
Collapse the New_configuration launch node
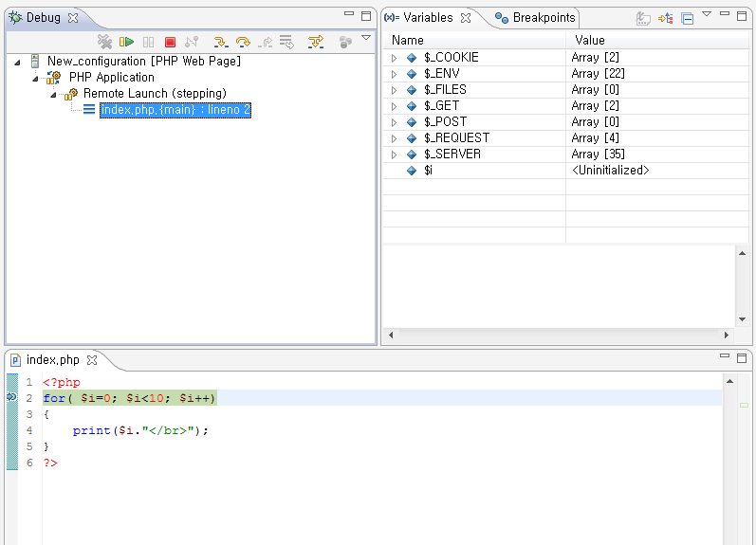click(x=17, y=63)
